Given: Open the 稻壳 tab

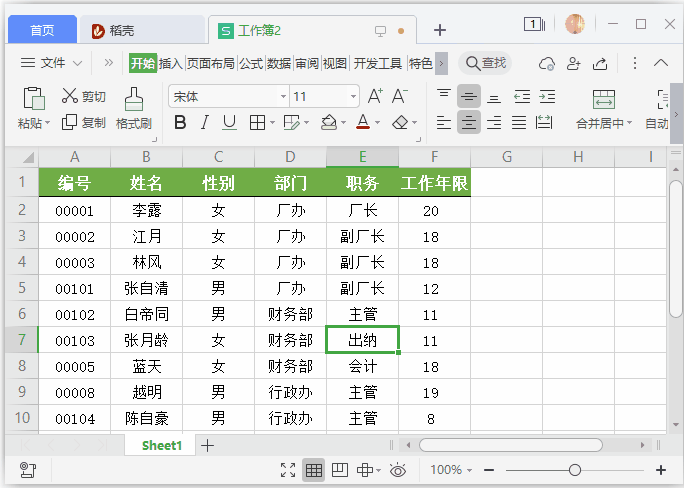Looking at the screenshot, I should pos(141,31).
